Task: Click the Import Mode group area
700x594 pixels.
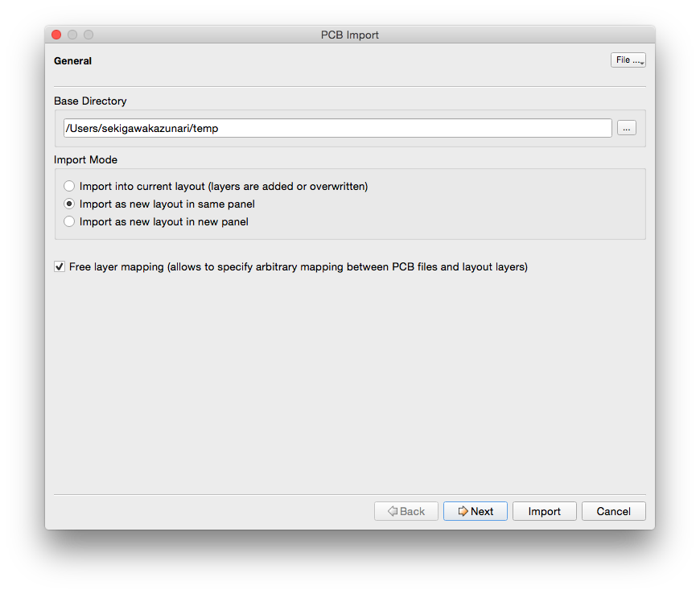Action: [x=349, y=203]
